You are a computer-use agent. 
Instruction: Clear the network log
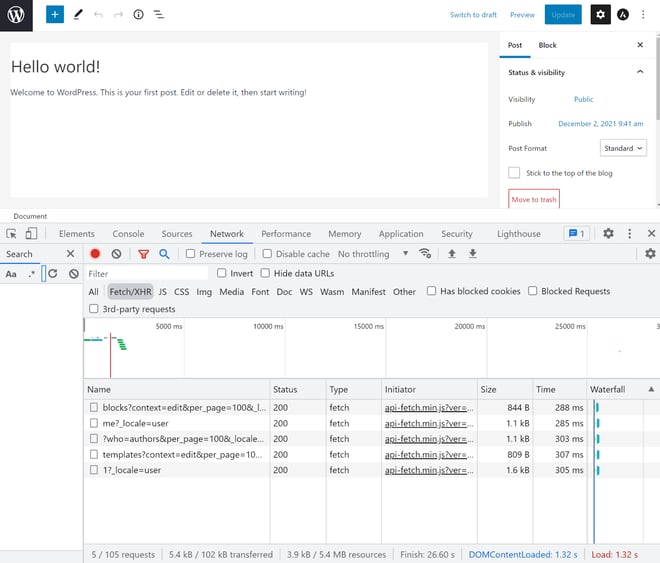[x=117, y=254]
